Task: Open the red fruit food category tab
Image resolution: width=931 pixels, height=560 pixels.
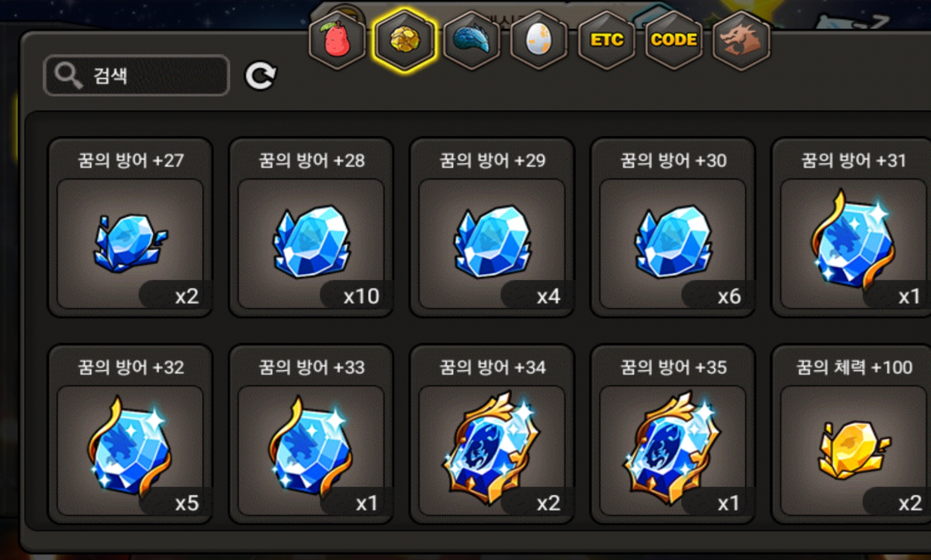Action: [337, 40]
